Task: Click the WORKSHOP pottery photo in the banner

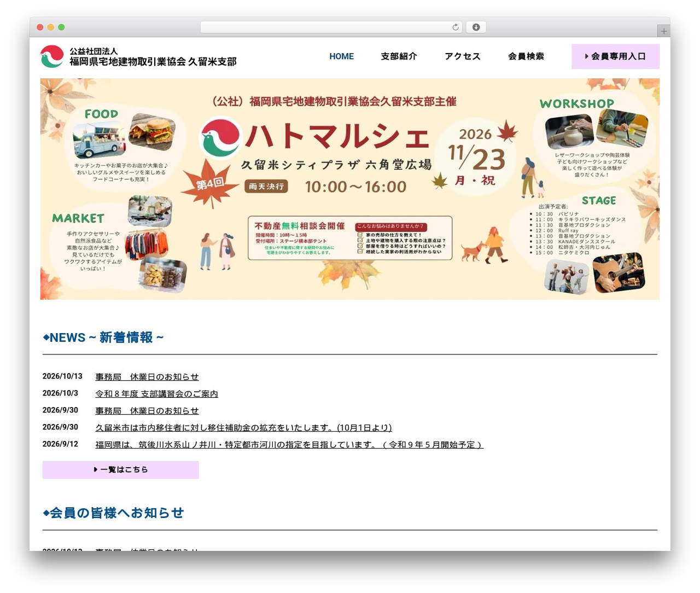Action: [x=569, y=131]
